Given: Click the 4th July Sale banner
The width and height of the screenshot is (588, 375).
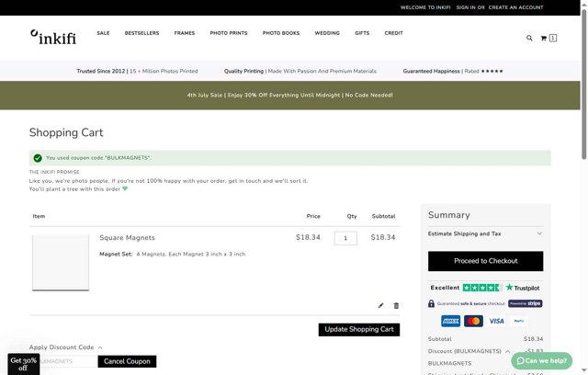Looking at the screenshot, I should coord(290,96).
